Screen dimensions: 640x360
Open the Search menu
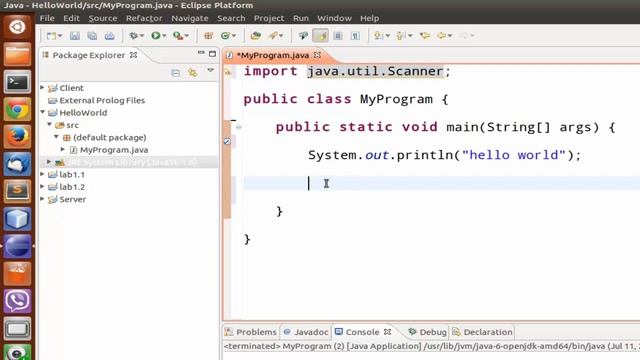coord(231,18)
